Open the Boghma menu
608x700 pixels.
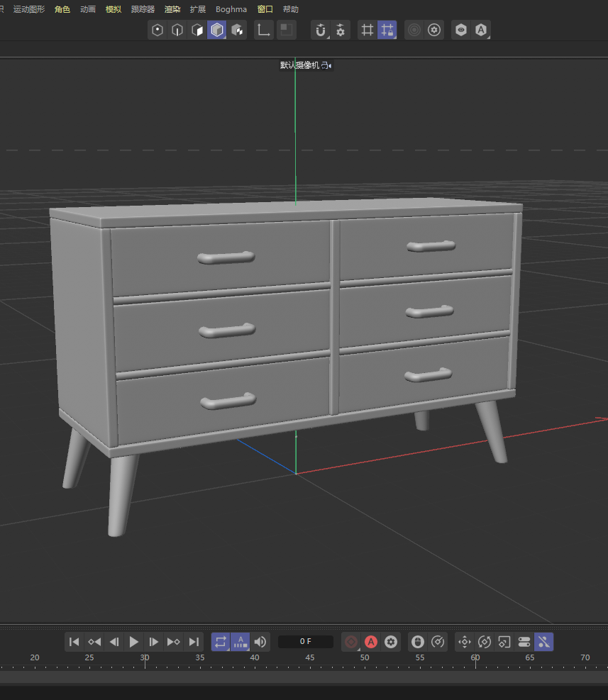click(x=231, y=9)
